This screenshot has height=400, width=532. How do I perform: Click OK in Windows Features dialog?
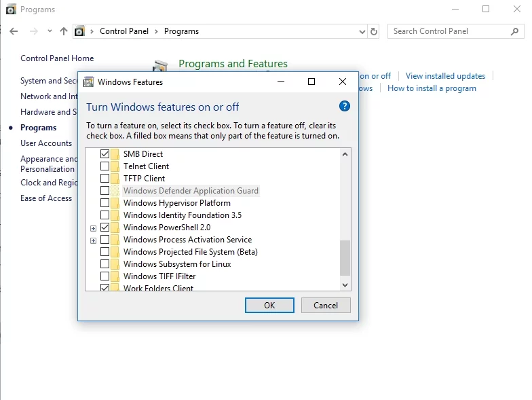click(x=269, y=306)
